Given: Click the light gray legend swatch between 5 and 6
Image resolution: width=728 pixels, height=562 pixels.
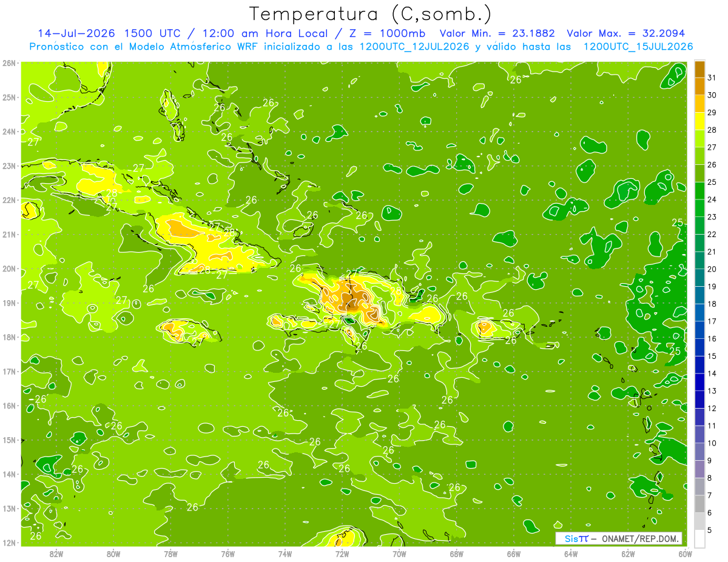Looking at the screenshot, I should click(699, 521).
